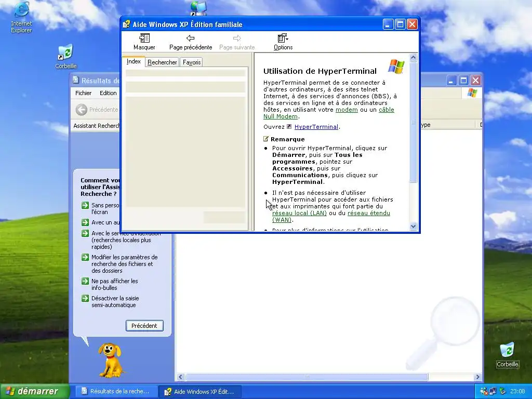532x399 pixels.
Task: Select Ne pas afficher les info-bulles option
Action: click(115, 284)
